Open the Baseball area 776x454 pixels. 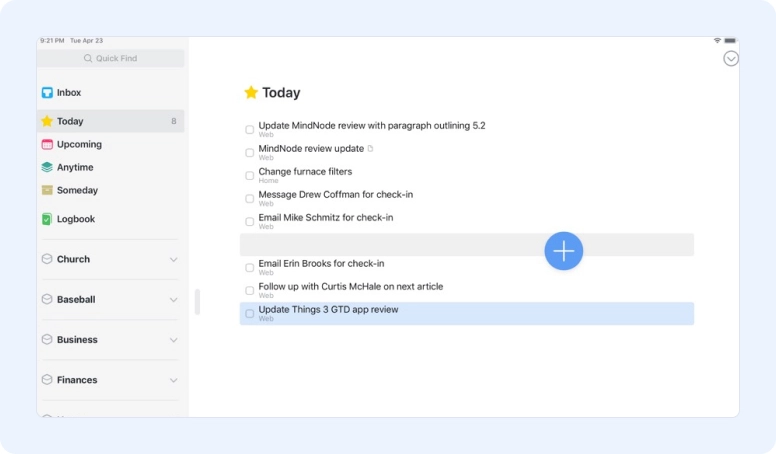pyautogui.click(x=76, y=299)
